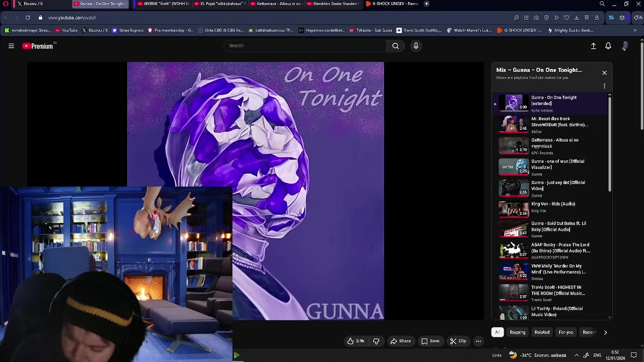644x362 pixels.
Task: Open the YouTube account avatar menu
Action: point(625,46)
